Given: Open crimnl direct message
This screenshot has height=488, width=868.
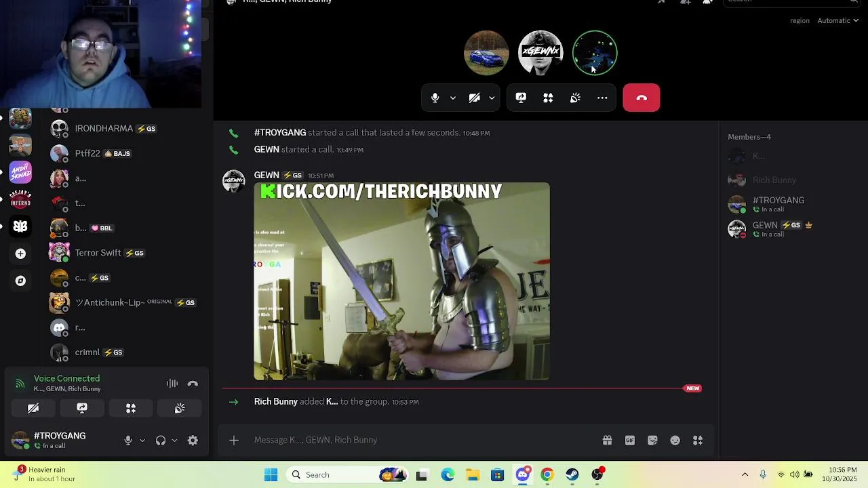Looking at the screenshot, I should (126, 352).
